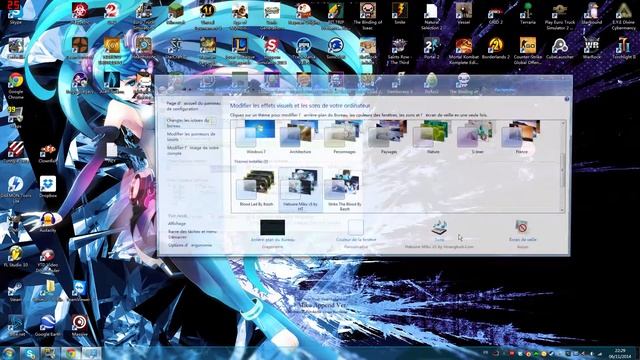The width and height of the screenshot is (640, 360).
Task: Open FL Studio 10 shortcut
Action: pos(16,256)
